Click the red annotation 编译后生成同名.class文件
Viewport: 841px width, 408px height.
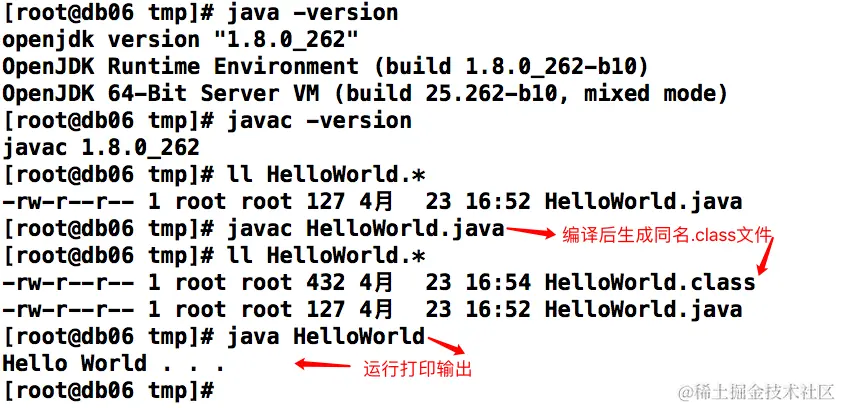pos(666,235)
